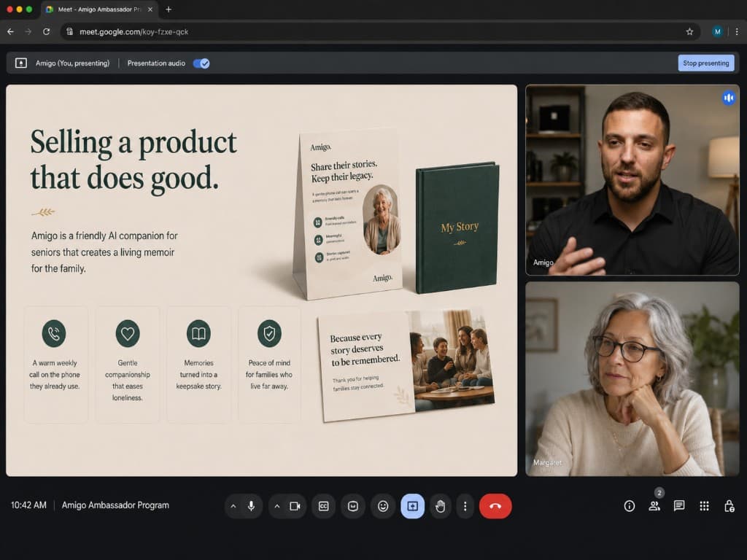Expand audio settings chevron beside the microphone
747x560 pixels.
(x=233, y=506)
